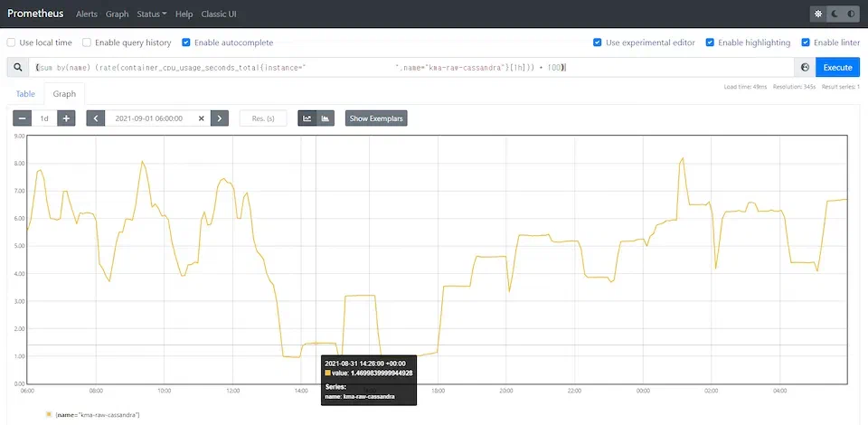The height and width of the screenshot is (425, 868).
Task: Run the query with Execute button
Action: pos(837,68)
